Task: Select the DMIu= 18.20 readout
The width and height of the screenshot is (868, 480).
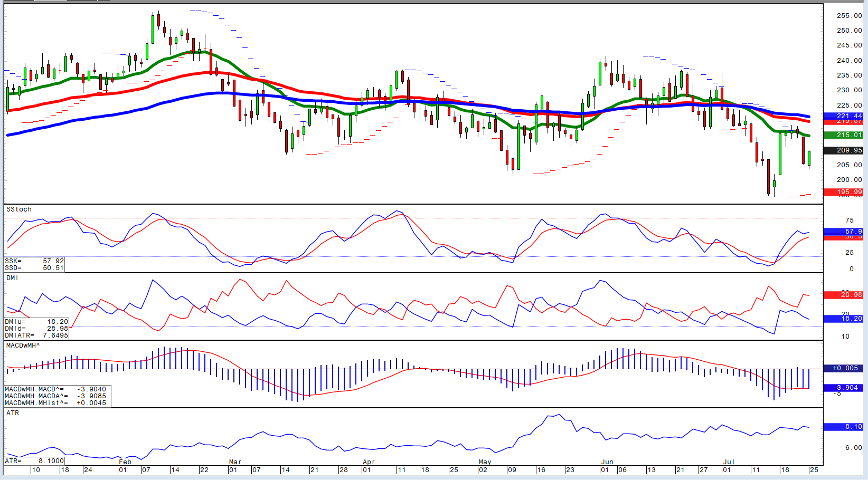Action: pyautogui.click(x=37, y=321)
